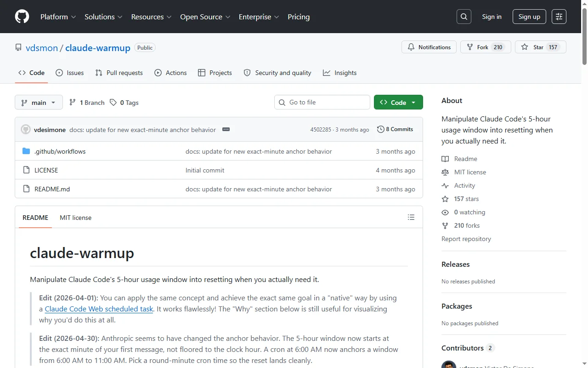The image size is (588, 368).
Task: Go to the Pricing page
Action: point(299,17)
